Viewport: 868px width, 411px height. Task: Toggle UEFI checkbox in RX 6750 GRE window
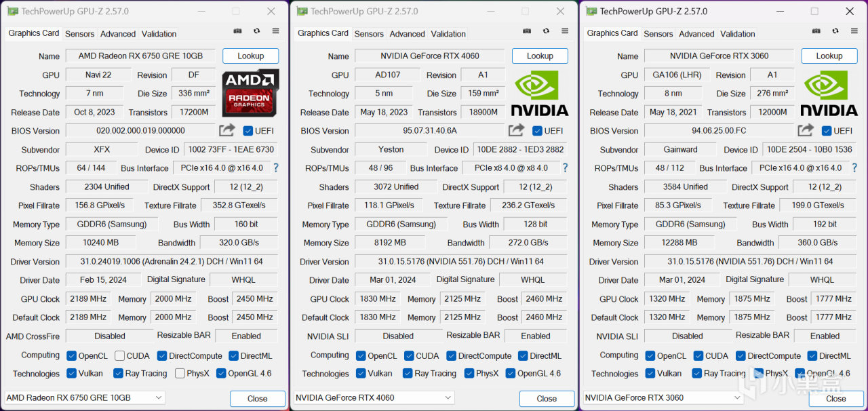tap(248, 131)
